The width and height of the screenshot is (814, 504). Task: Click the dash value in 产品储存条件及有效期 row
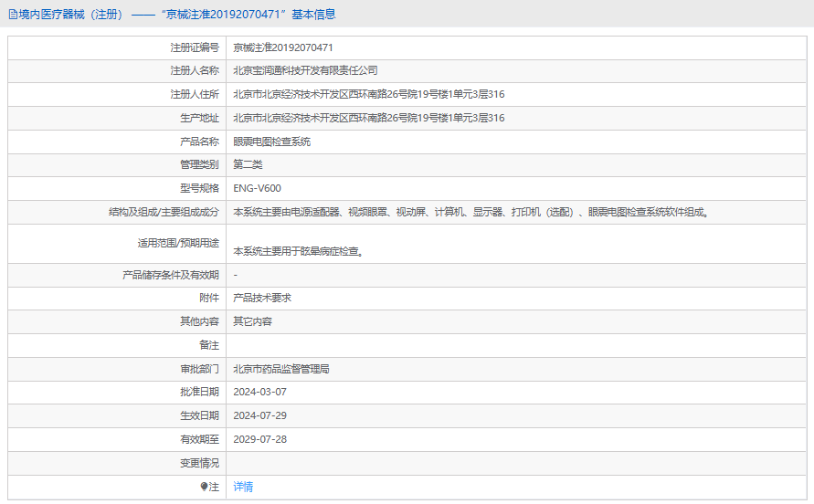point(235,275)
